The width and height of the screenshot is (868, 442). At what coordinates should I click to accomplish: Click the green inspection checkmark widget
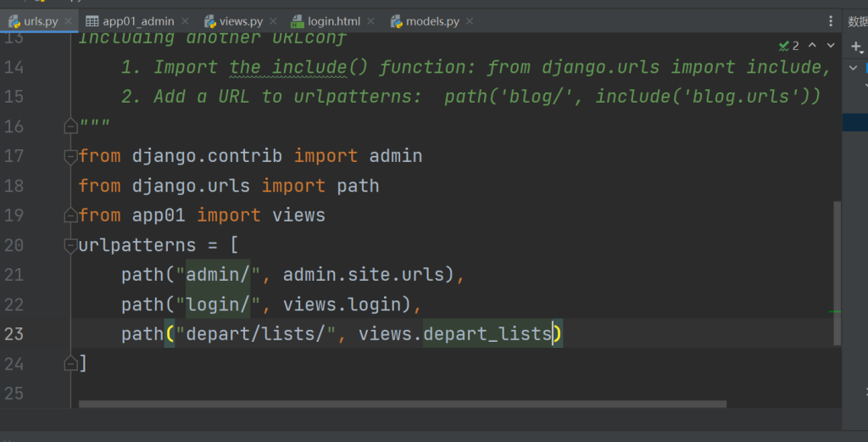coord(788,45)
